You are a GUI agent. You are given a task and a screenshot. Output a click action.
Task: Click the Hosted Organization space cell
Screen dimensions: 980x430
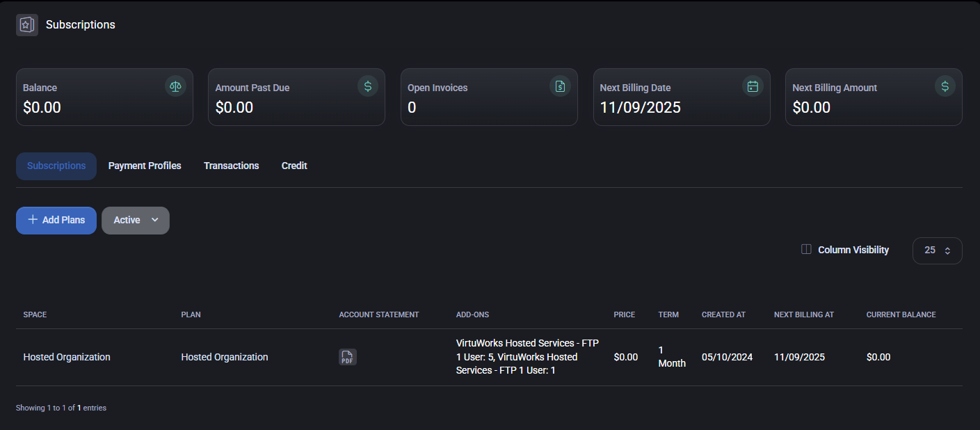(67, 357)
